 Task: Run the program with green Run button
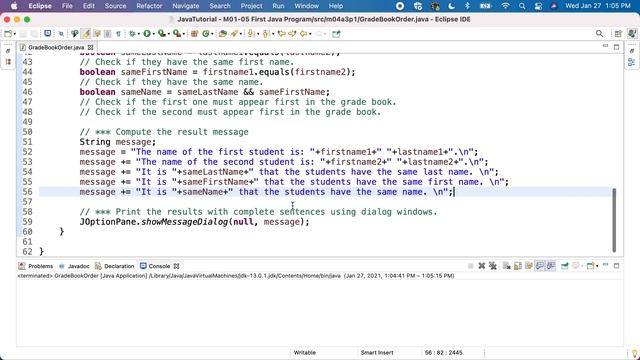147,34
